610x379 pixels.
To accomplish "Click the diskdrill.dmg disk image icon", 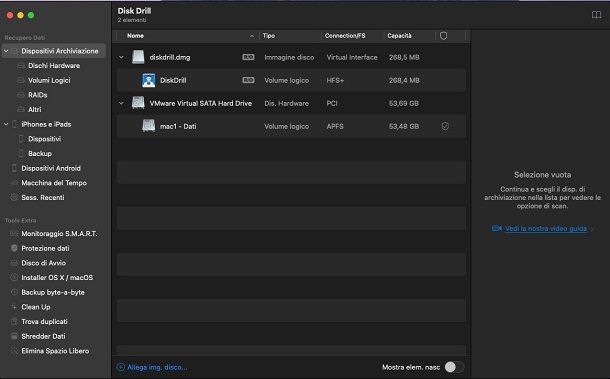I will [x=138, y=57].
